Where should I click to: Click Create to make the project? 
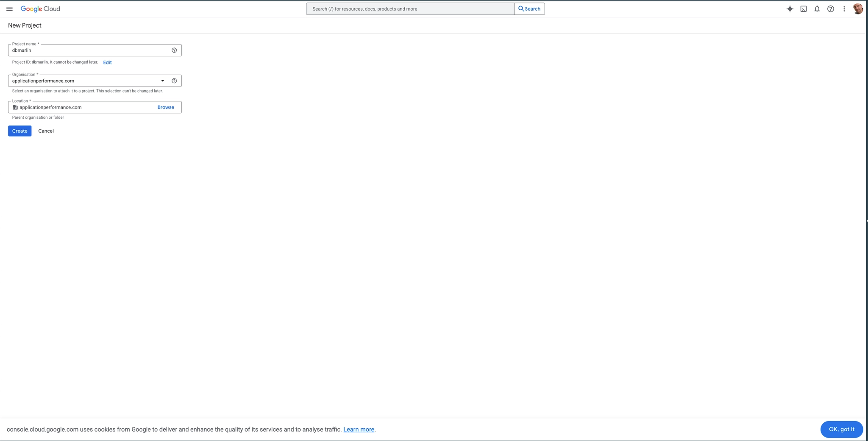tap(19, 131)
